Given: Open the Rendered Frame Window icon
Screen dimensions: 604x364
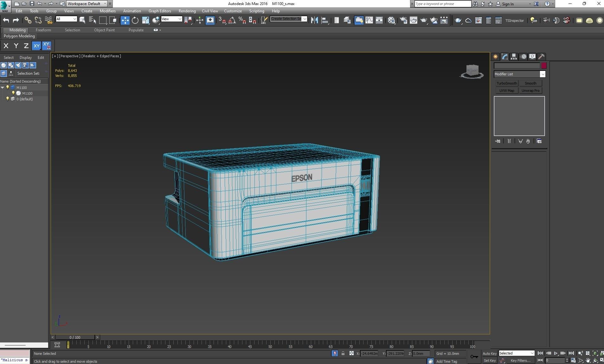Looking at the screenshot, I should point(414,20).
